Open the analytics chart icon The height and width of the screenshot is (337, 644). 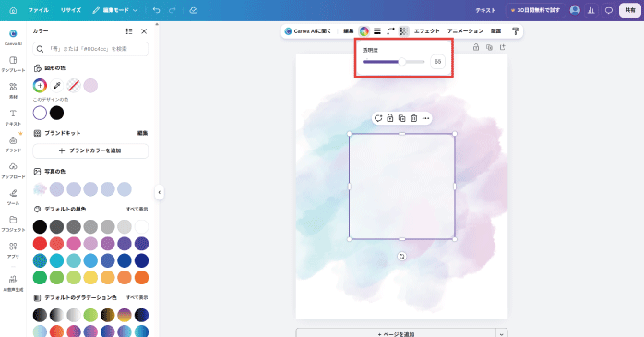(591, 10)
